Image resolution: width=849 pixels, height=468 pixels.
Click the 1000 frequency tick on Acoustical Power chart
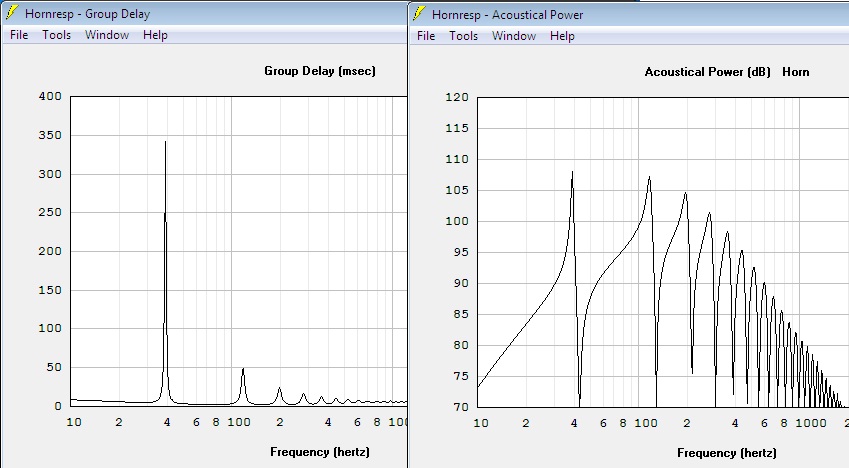click(811, 423)
